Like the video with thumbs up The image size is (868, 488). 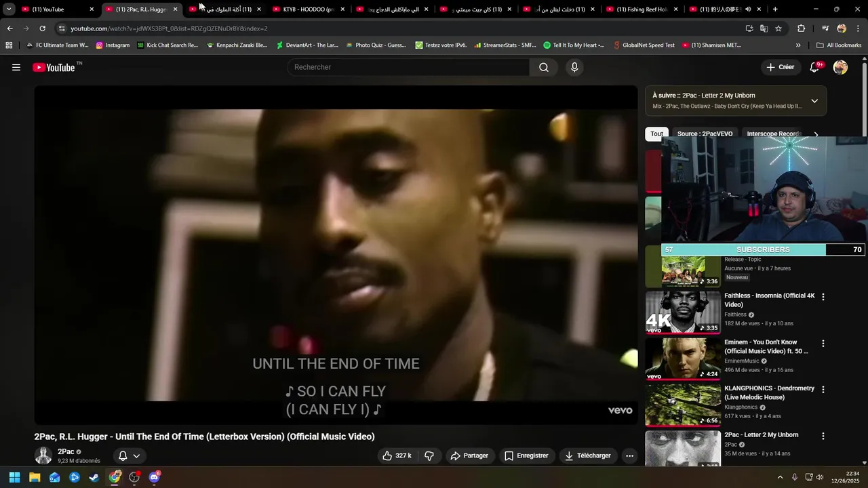coord(397,455)
